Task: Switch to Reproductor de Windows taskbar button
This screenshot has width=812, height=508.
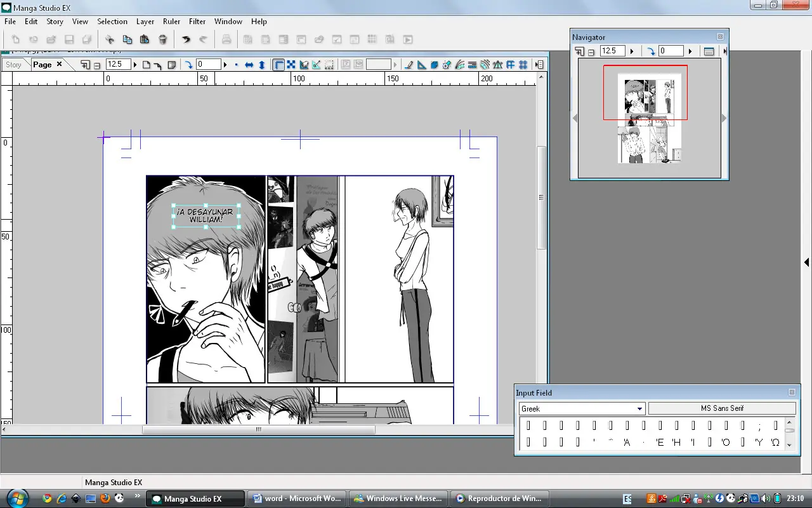Action: coord(500,498)
